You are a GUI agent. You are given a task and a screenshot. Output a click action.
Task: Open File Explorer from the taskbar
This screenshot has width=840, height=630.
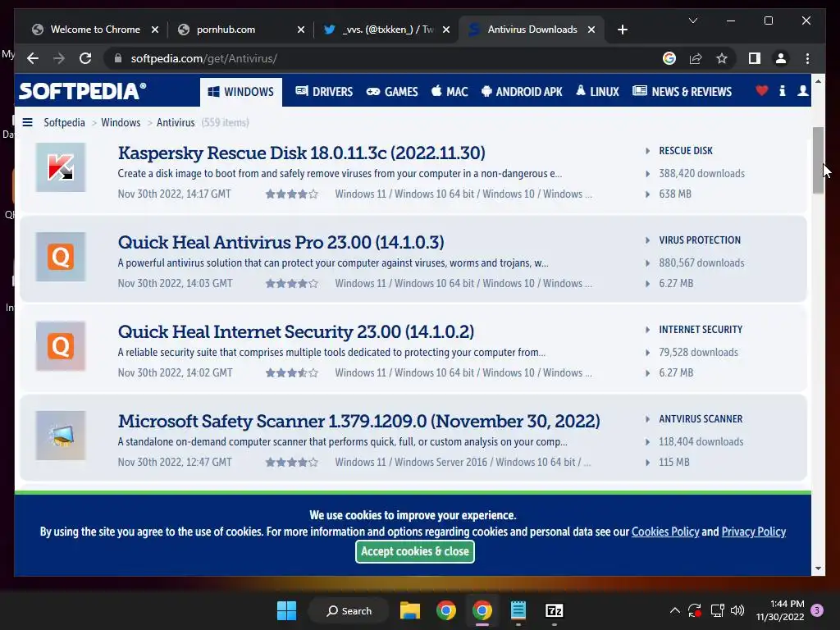pyautogui.click(x=410, y=610)
